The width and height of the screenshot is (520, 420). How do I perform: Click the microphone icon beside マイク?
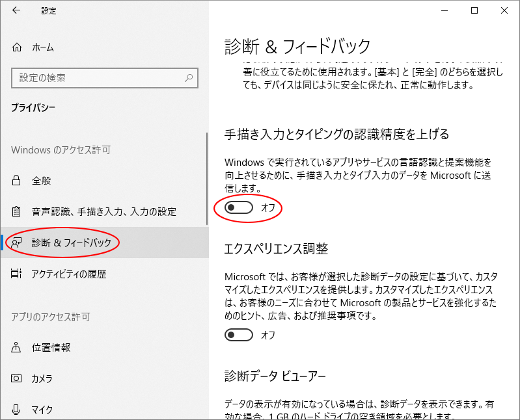pos(16,410)
